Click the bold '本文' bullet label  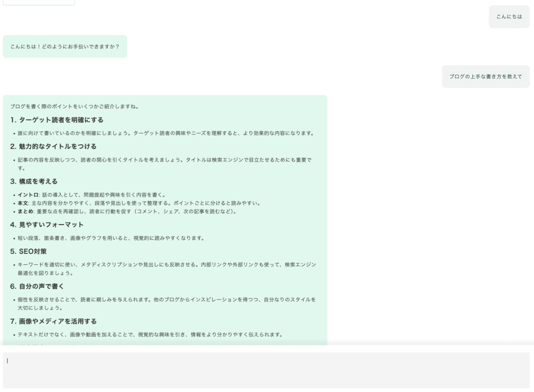23,203
